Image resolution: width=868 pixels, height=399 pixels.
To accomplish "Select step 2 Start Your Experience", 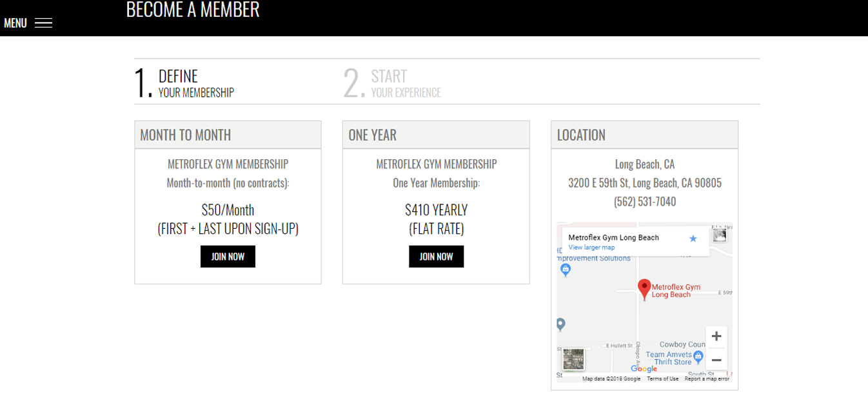I will 392,83.
